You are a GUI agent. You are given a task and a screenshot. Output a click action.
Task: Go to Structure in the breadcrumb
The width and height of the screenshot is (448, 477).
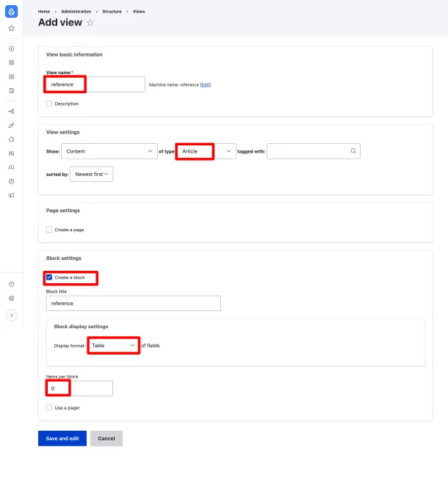[112, 12]
